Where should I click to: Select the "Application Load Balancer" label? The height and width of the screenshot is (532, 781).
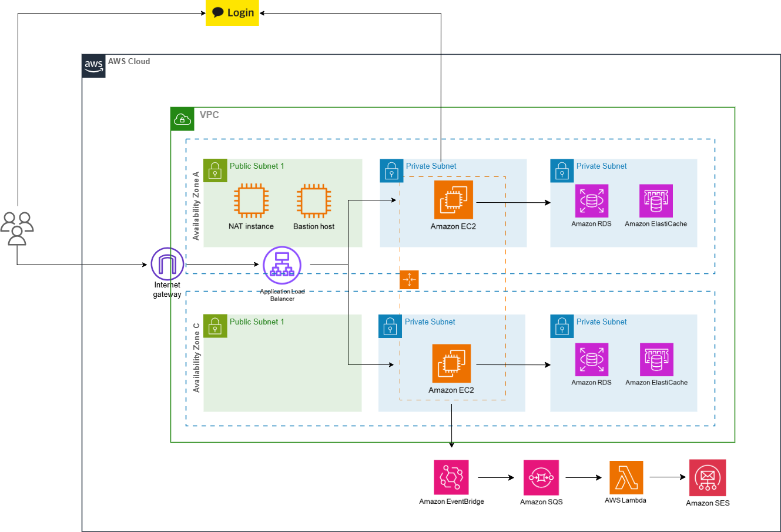282,295
